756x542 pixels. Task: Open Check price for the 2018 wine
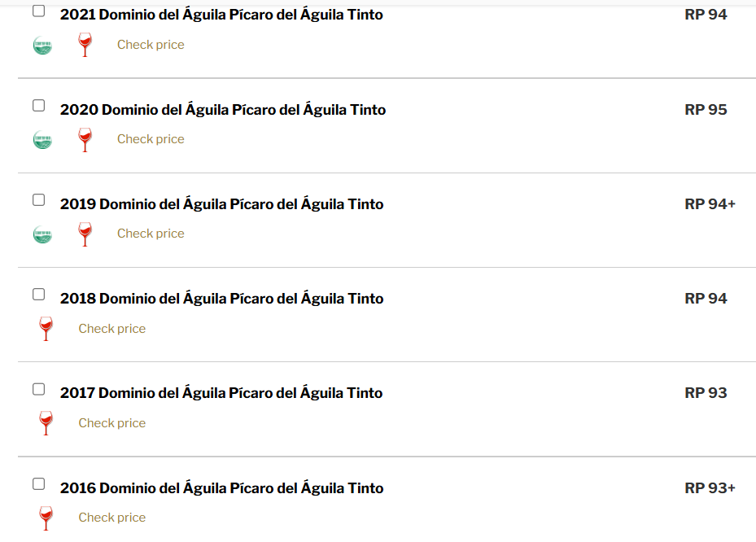(x=111, y=329)
